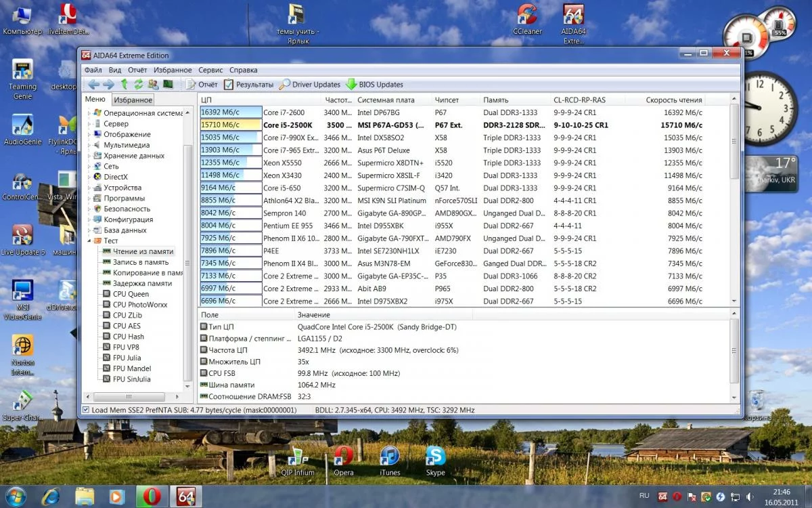Expand the Мультимедиа tree node

point(89,145)
